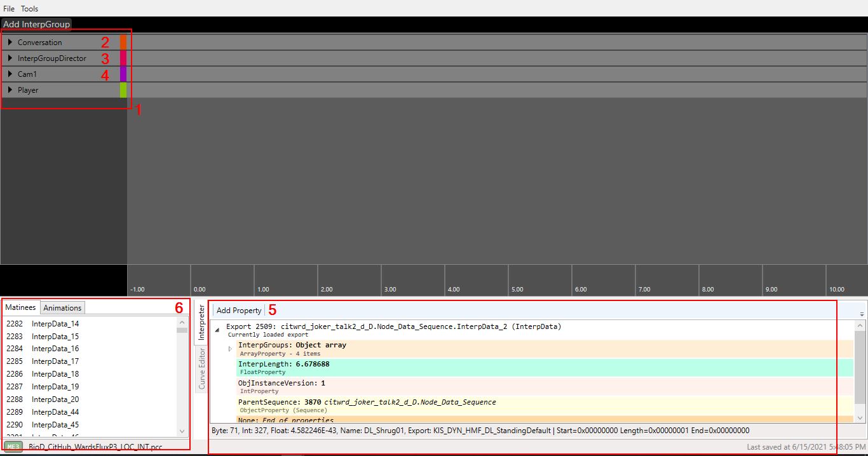Open the Tools menu

tap(29, 9)
